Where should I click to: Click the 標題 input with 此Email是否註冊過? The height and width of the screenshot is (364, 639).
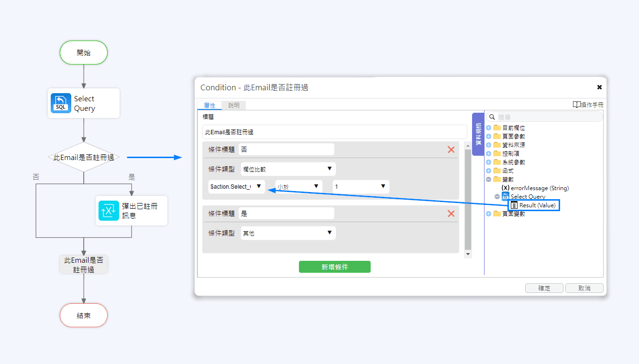coord(334,132)
